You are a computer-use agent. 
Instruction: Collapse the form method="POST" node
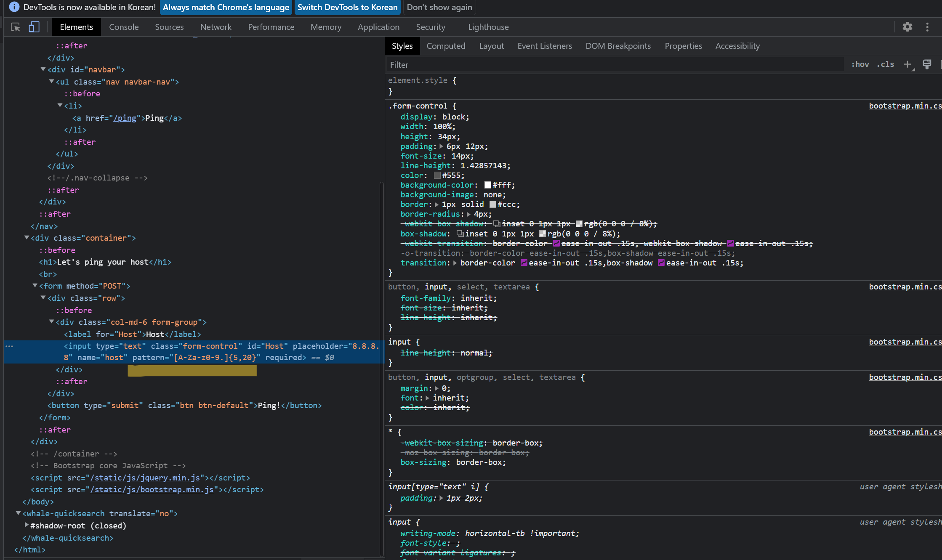tap(35, 286)
